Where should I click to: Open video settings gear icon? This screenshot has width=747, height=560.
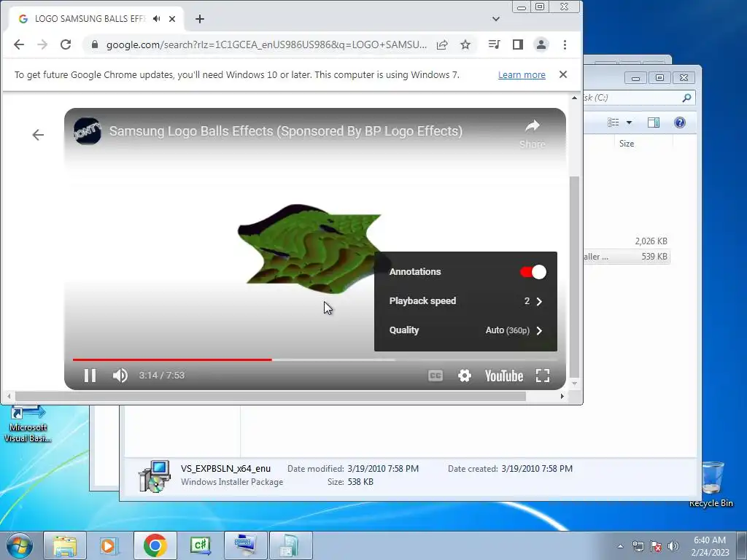pyautogui.click(x=465, y=376)
